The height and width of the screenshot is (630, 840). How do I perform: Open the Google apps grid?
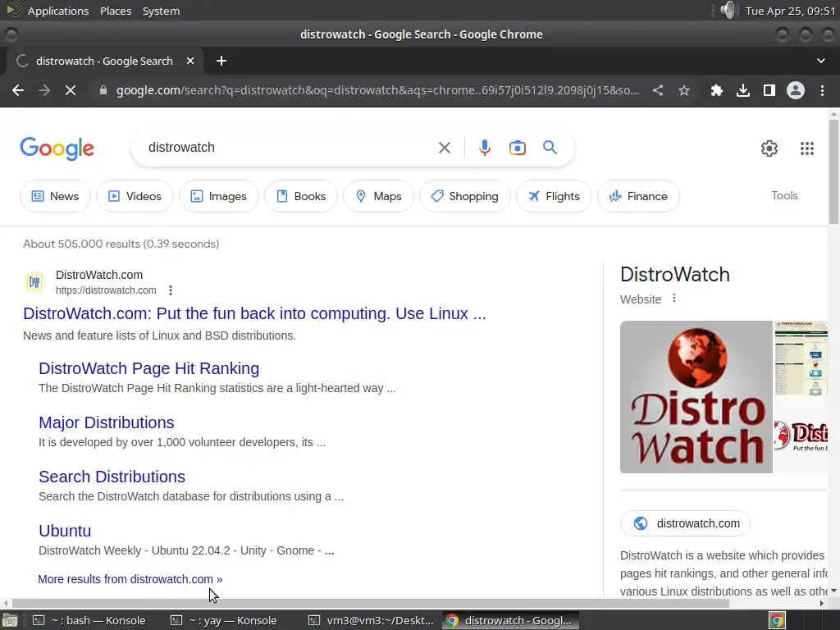[807, 148]
